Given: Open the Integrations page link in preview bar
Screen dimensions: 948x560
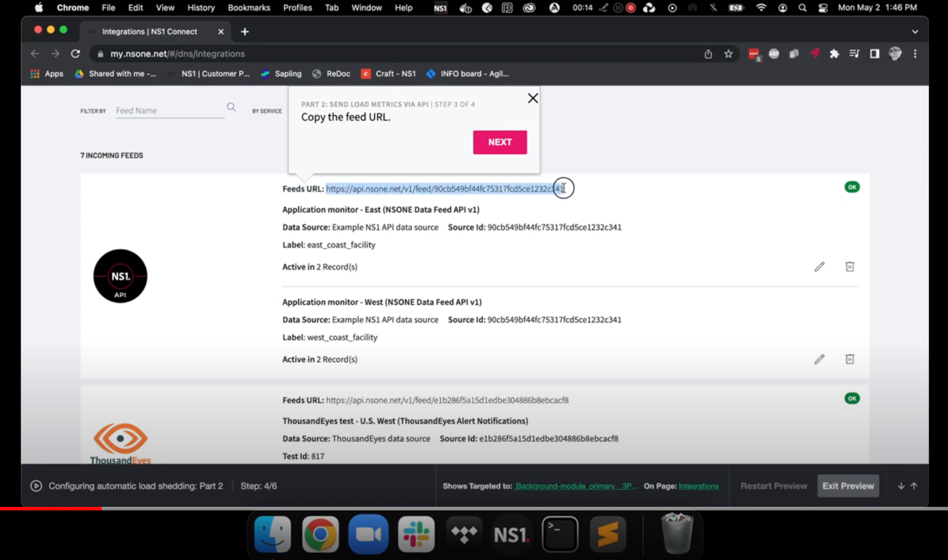Looking at the screenshot, I should click(x=699, y=486).
